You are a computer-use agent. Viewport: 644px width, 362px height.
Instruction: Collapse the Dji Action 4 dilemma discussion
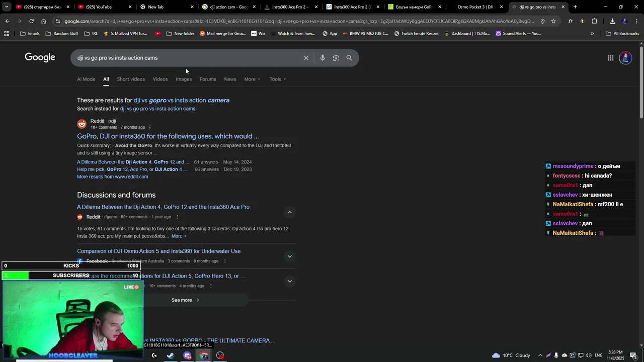tap(289, 212)
